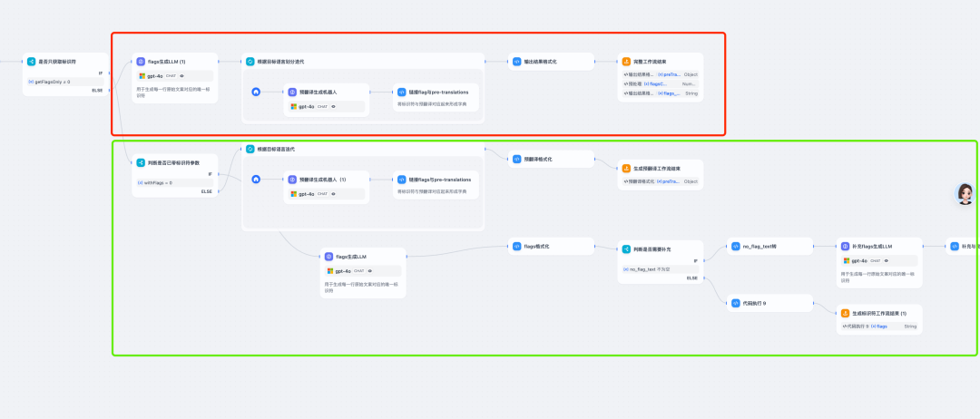Click the flags格式化 code icon
This screenshot has width=980, height=419.
click(x=516, y=246)
